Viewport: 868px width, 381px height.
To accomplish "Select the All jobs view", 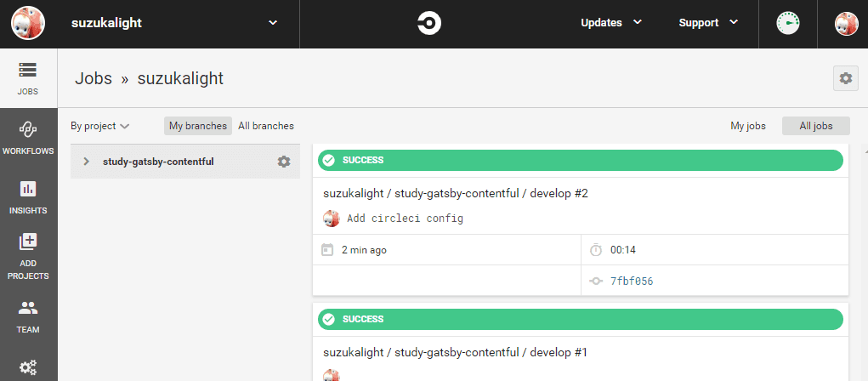I will point(816,126).
